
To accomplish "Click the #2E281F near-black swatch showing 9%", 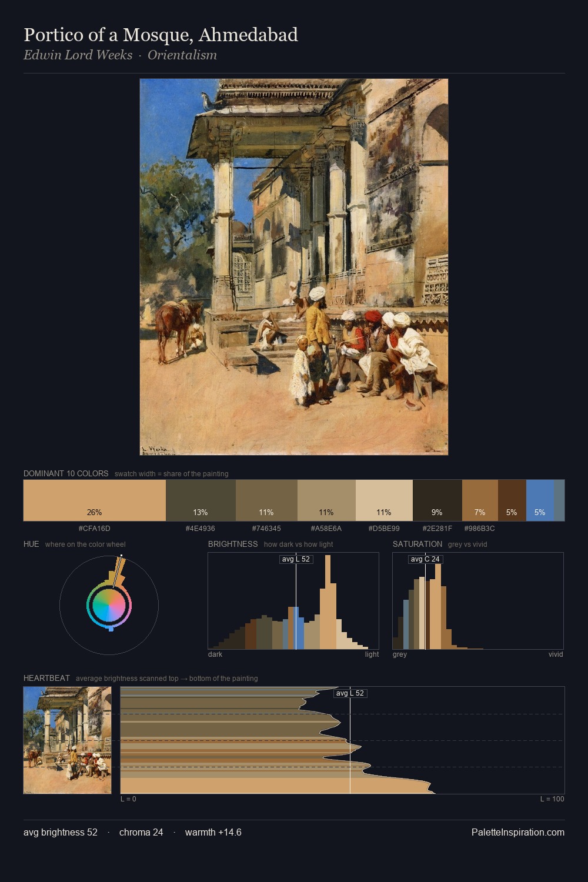I will click(437, 500).
